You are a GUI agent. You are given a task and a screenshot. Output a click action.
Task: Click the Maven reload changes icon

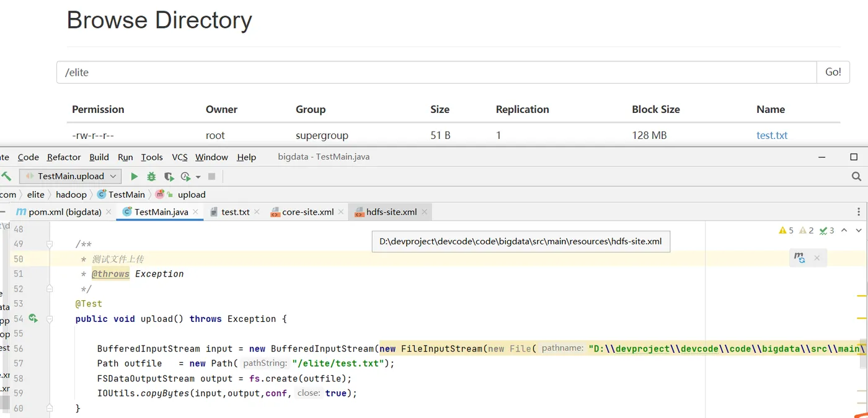click(x=800, y=259)
